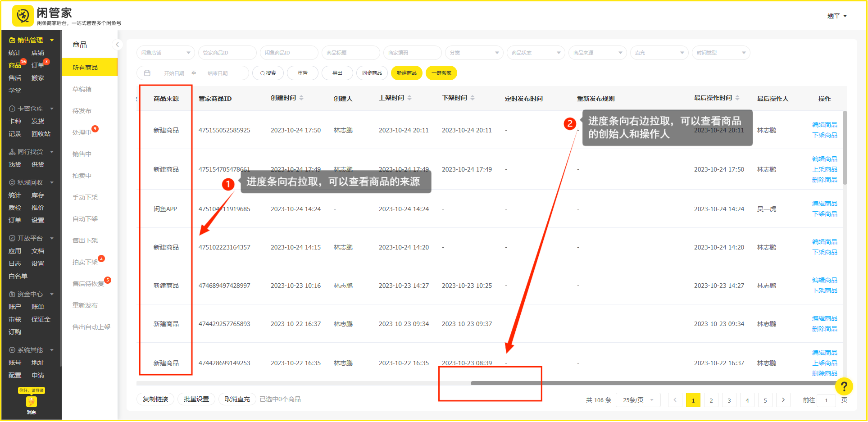Sort by 创建时间 using its sort arrows
868x422 pixels.
coord(301,98)
